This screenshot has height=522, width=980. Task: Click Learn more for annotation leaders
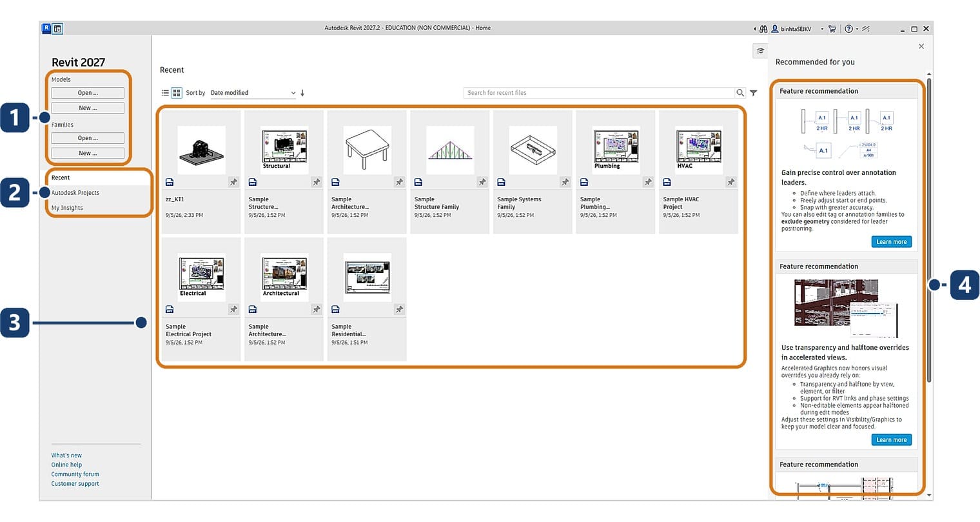(892, 242)
